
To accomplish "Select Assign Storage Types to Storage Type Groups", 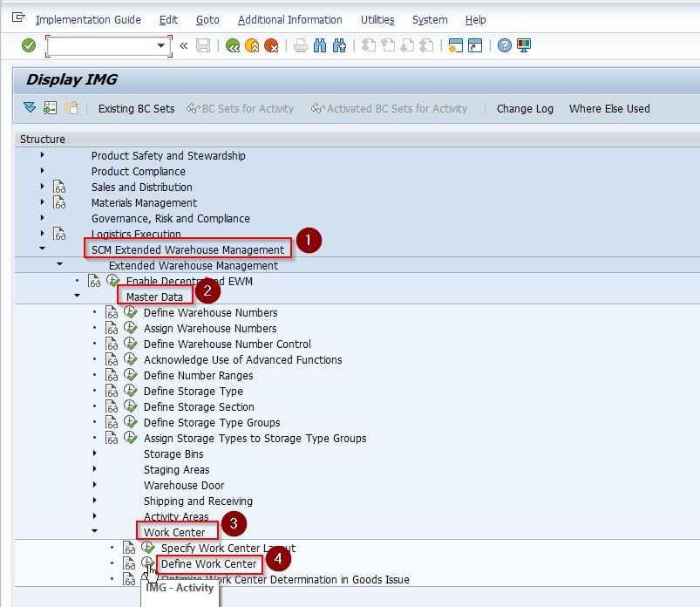I will pyautogui.click(x=255, y=438).
